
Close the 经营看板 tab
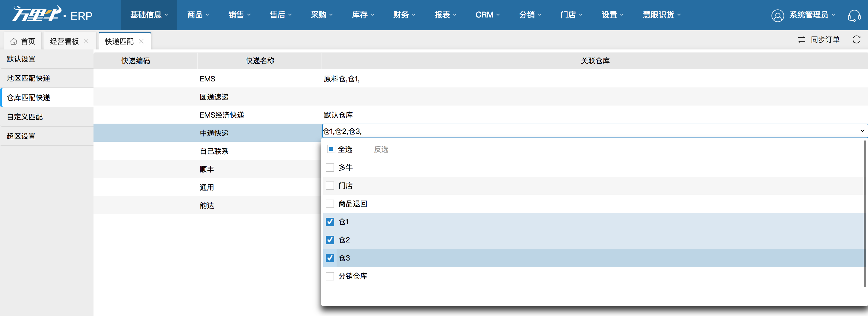pos(86,41)
